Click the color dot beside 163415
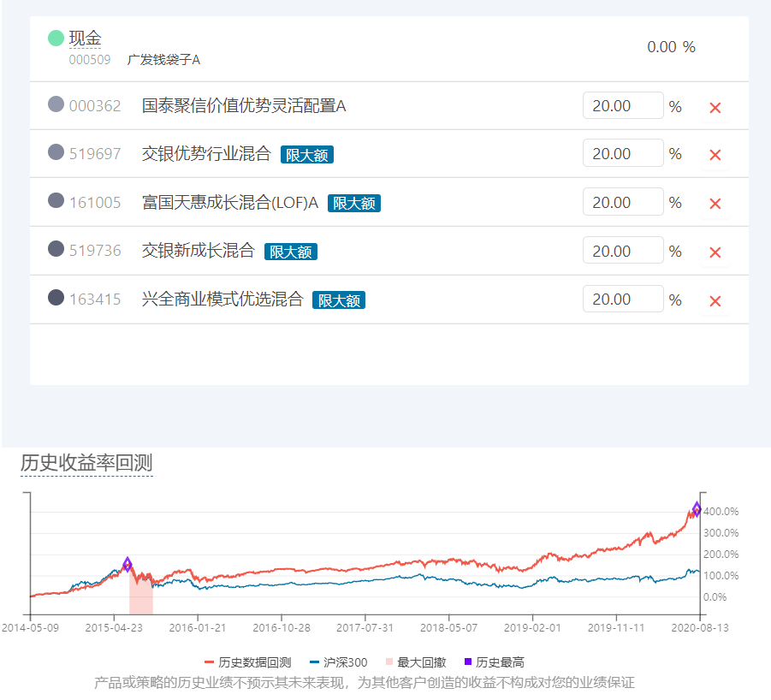 coord(56,299)
